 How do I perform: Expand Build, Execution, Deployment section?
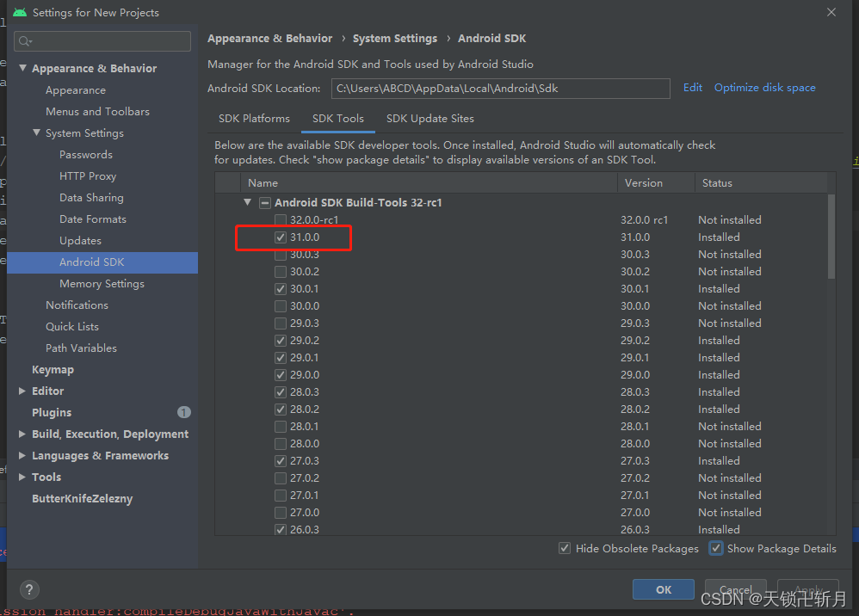[22, 434]
